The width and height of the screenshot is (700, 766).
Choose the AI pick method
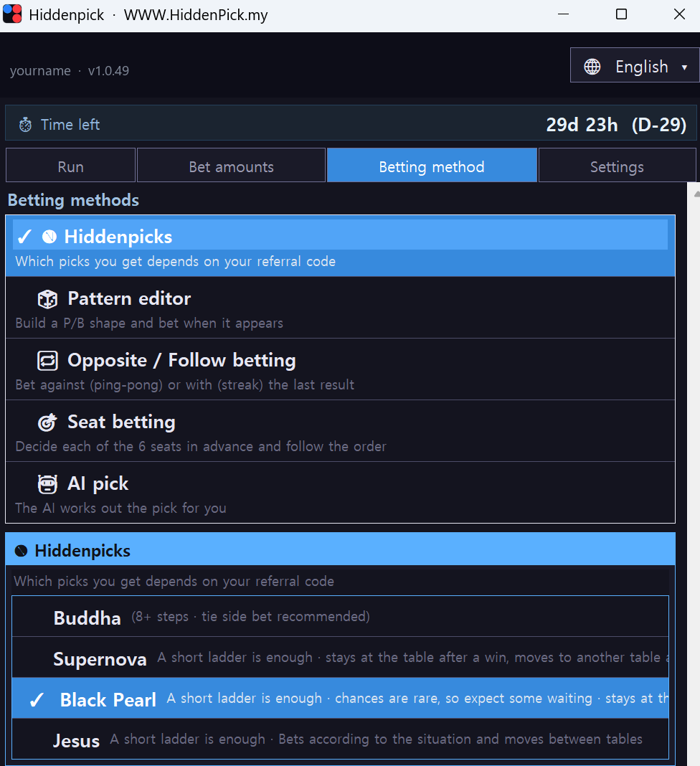(340, 493)
